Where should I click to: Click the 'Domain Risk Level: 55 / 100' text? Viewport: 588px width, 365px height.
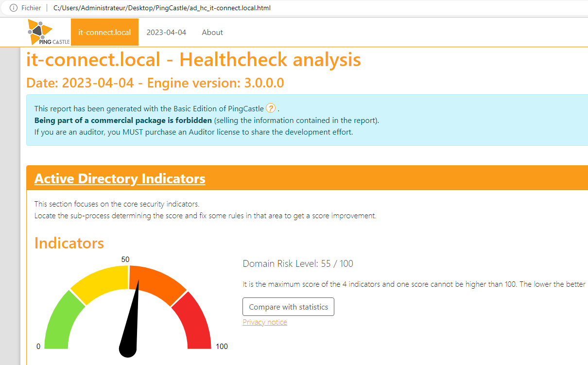click(298, 264)
